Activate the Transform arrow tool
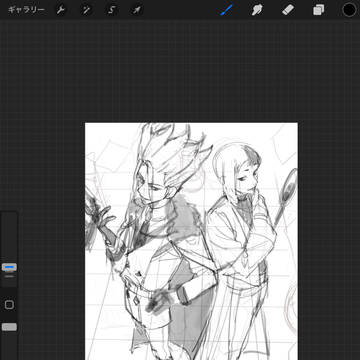This screenshot has height=360, width=360. click(136, 10)
